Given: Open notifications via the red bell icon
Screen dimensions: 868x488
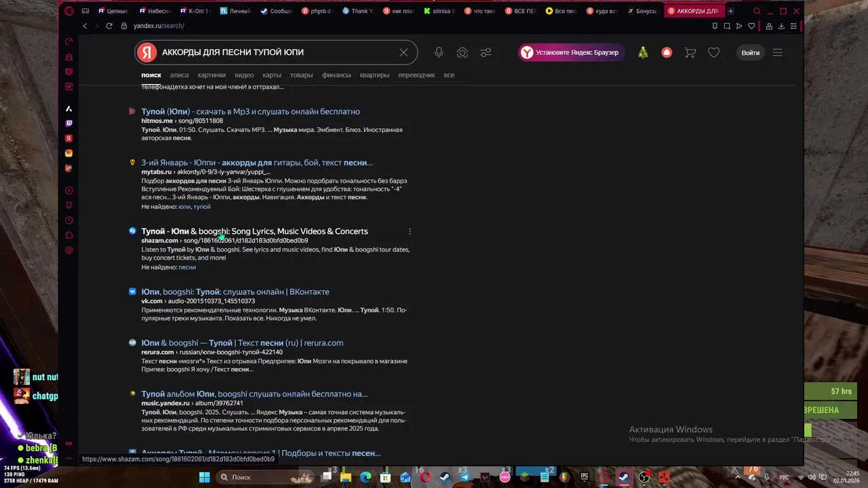Looking at the screenshot, I should click(667, 52).
